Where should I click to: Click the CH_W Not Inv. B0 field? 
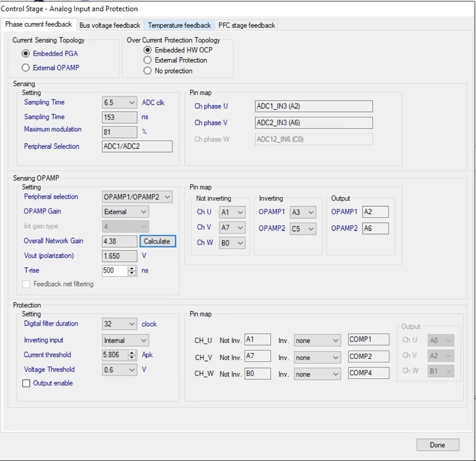(x=257, y=374)
